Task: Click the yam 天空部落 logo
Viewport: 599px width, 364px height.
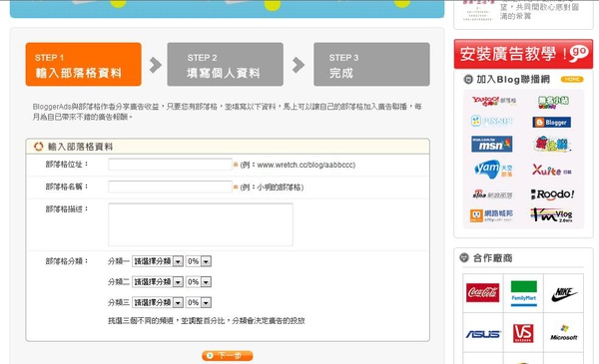Action: 493,170
